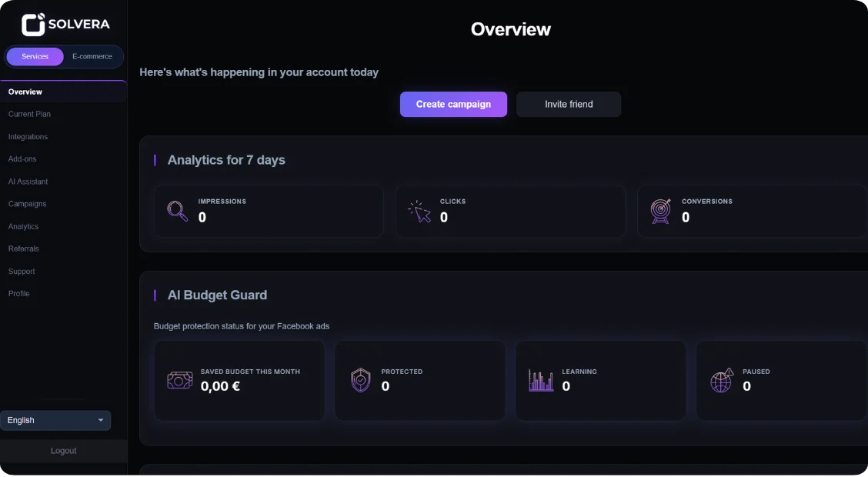868x477 pixels.
Task: Open the Current Plan menu item
Action: coord(30,114)
